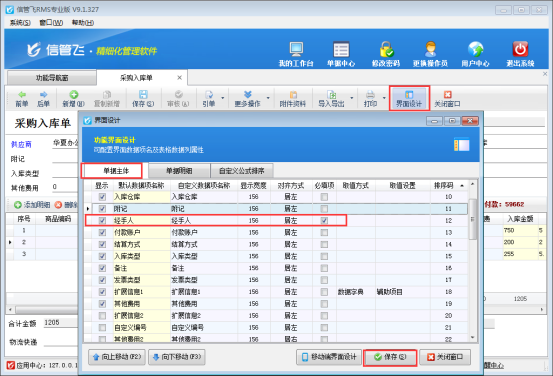
Task: Click the 修改密码 padlock icon
Action: pyautogui.click(x=386, y=49)
